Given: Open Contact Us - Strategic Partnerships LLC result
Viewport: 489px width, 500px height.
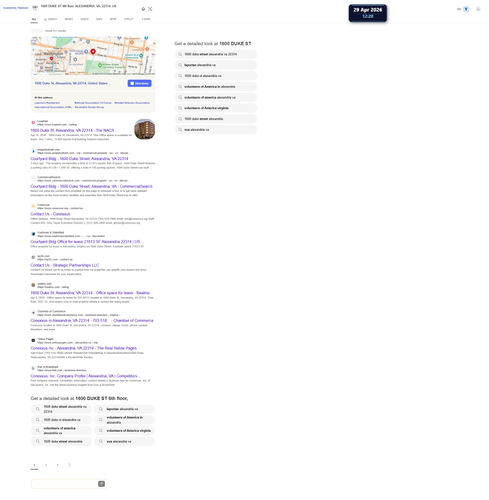Looking at the screenshot, I should pos(65,265).
